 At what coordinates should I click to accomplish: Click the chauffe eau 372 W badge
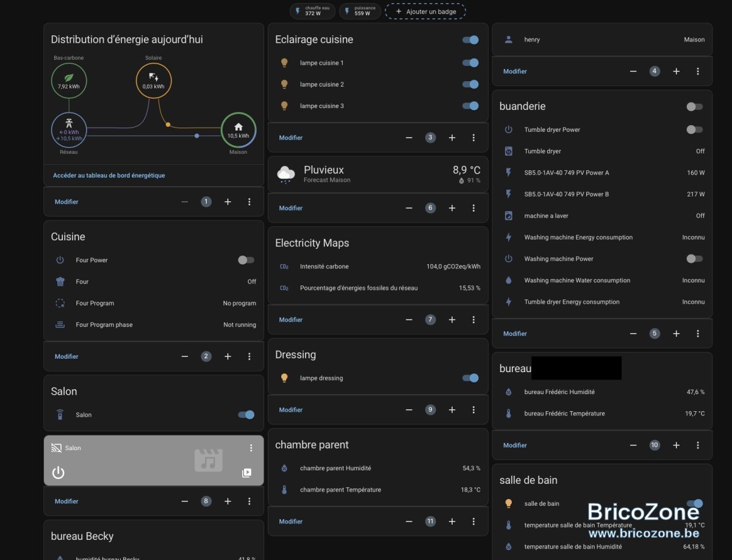(x=313, y=10)
